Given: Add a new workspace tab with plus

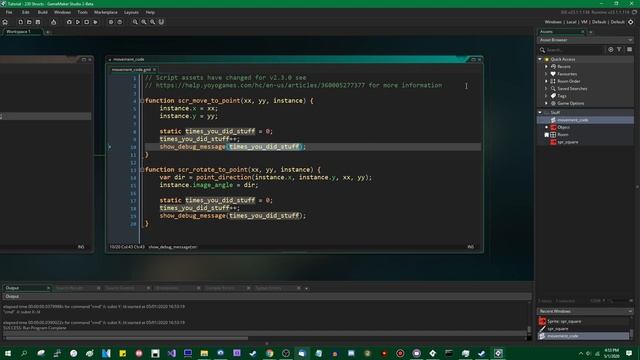Looking at the screenshot, I should point(48,32).
